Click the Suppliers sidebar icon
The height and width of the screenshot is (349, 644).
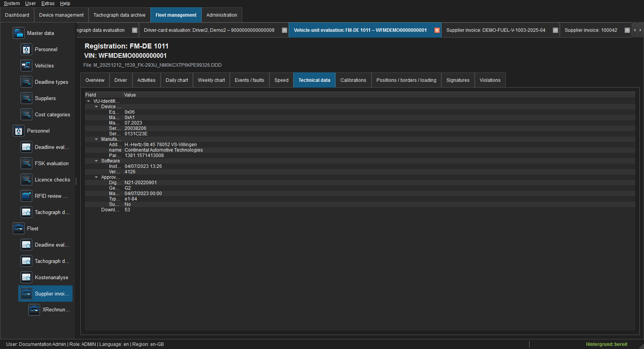click(x=26, y=98)
